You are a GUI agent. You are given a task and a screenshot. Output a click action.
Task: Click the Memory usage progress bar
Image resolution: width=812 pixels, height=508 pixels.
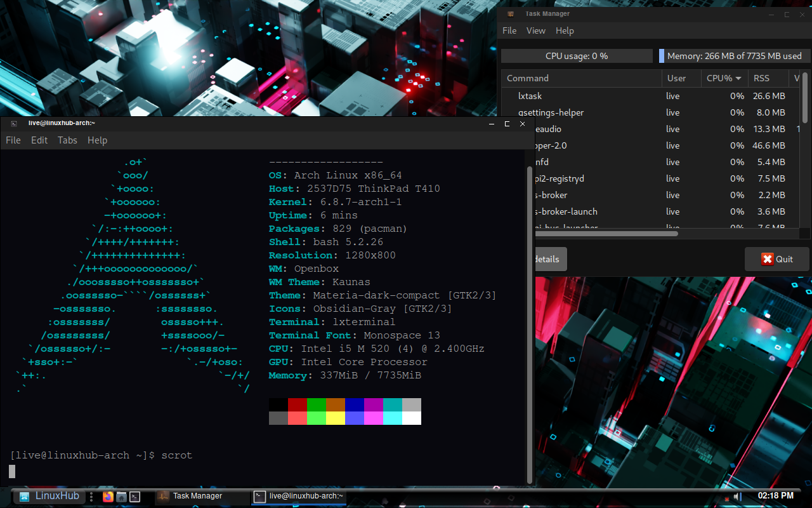pos(734,56)
